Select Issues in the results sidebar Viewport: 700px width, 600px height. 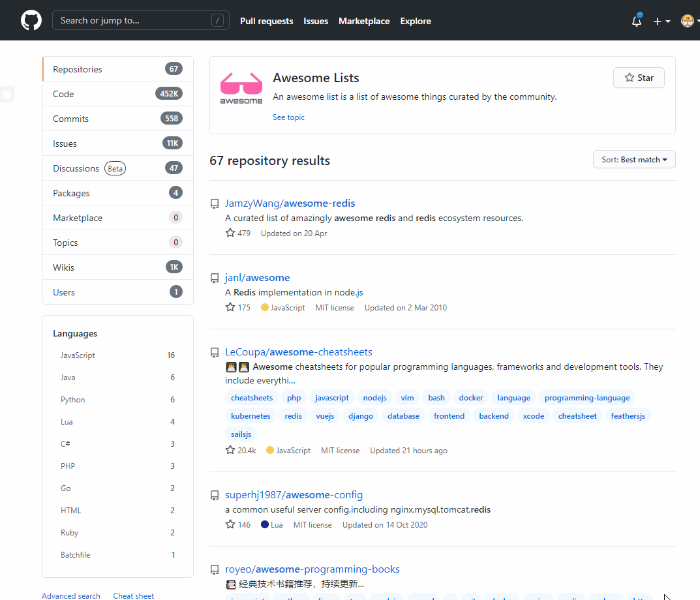click(x=65, y=143)
